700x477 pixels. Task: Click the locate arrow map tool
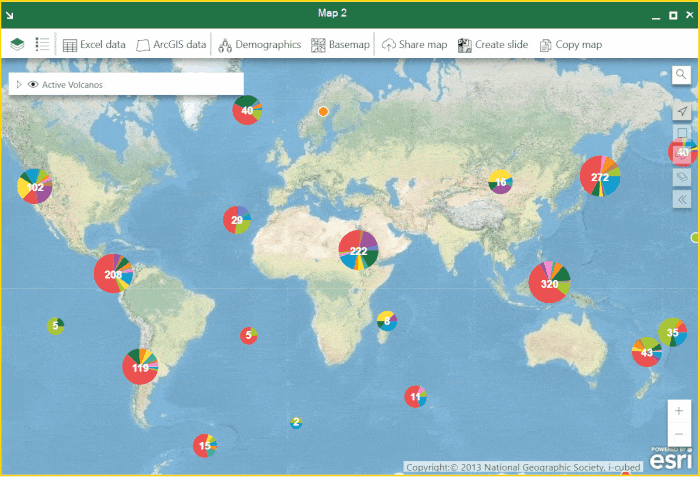(x=682, y=111)
